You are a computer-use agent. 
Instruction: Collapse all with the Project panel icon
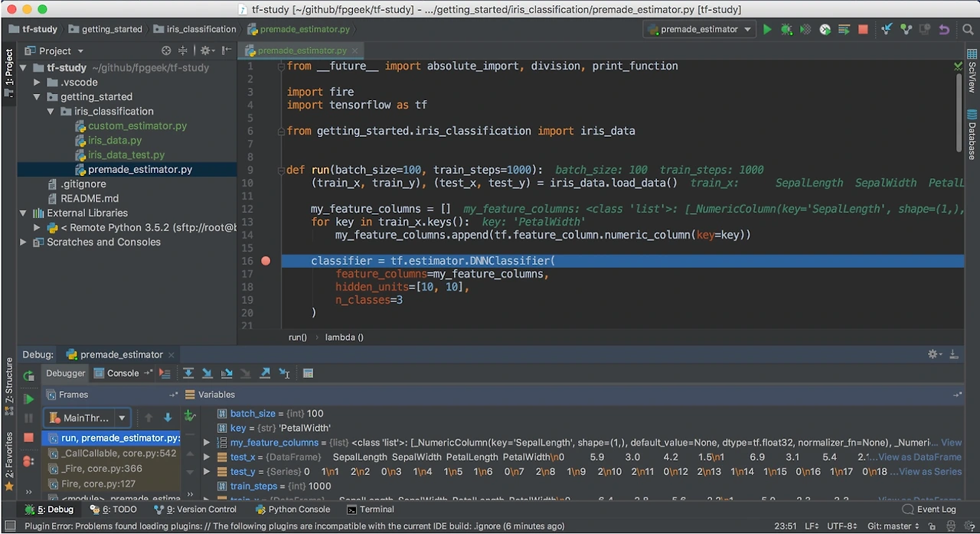pos(183,50)
